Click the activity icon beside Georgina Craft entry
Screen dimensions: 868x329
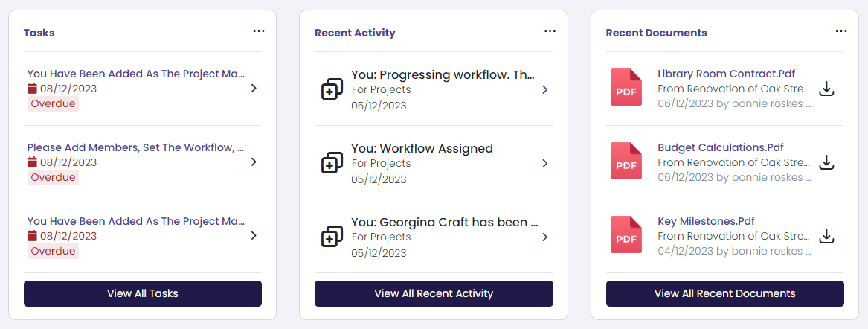point(332,237)
